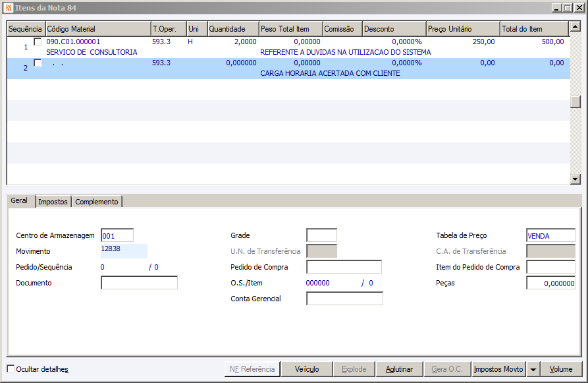Click the Conta Gerencial input field
This screenshot has height=383, width=588.
[344, 299]
